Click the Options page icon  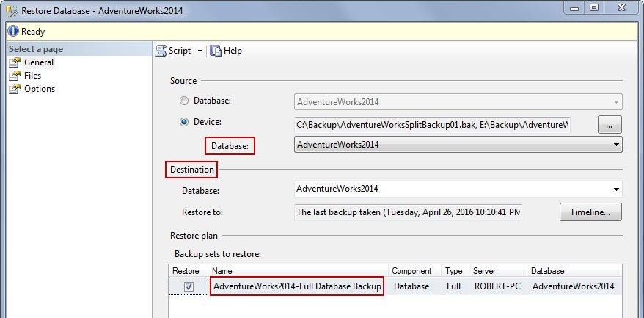click(x=15, y=89)
